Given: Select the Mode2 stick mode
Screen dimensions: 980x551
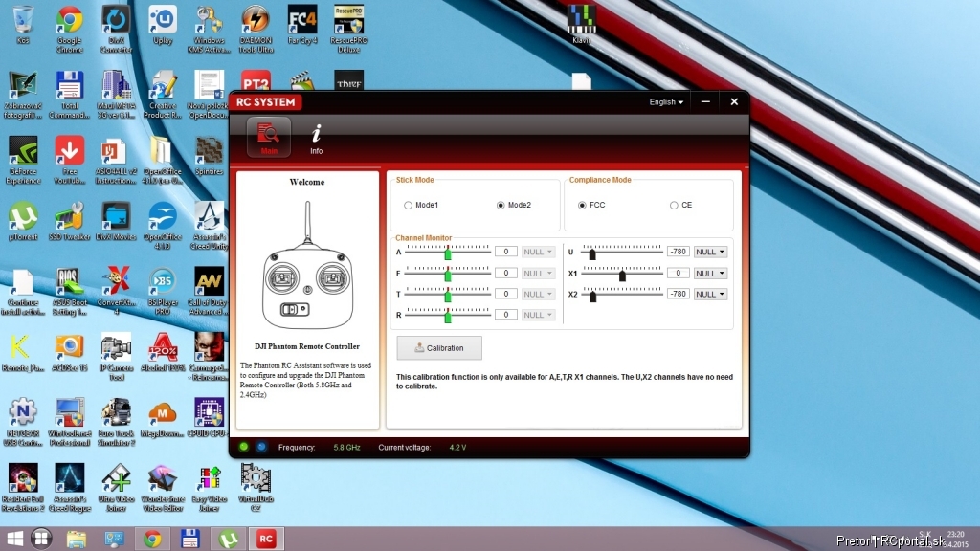Looking at the screenshot, I should pos(514,205).
